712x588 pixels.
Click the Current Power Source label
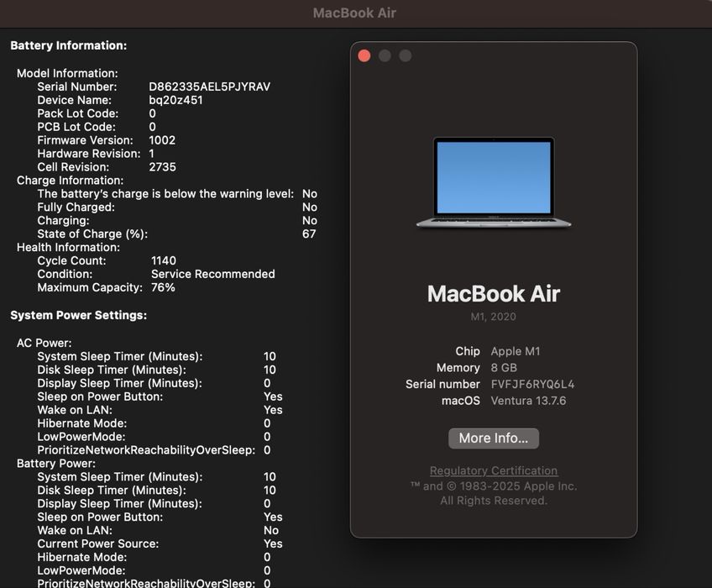98,543
